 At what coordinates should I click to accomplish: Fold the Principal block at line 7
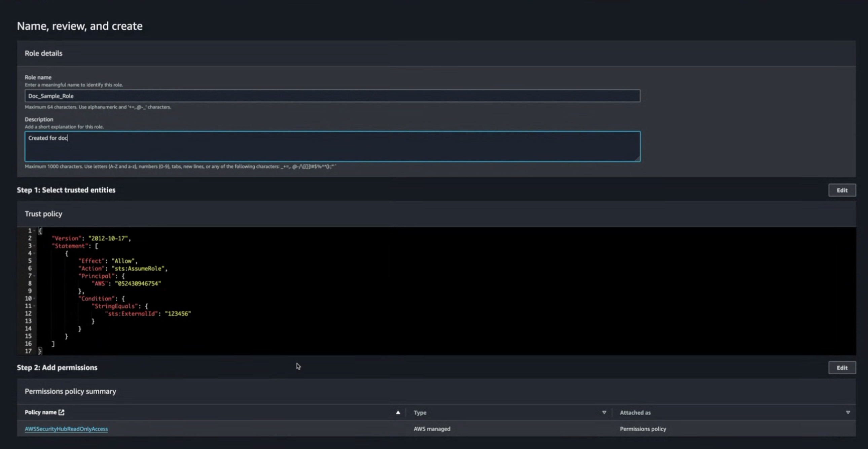tap(35, 276)
